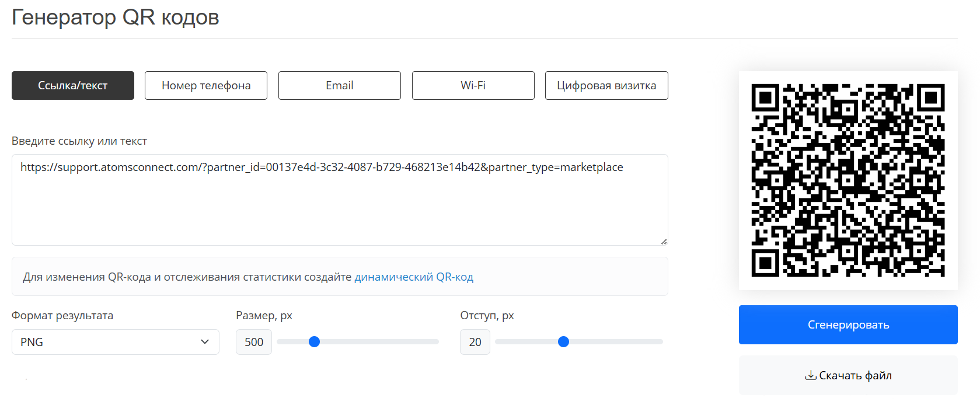The height and width of the screenshot is (419, 980).
Task: Click the Сгенерировать button
Action: [x=848, y=324]
